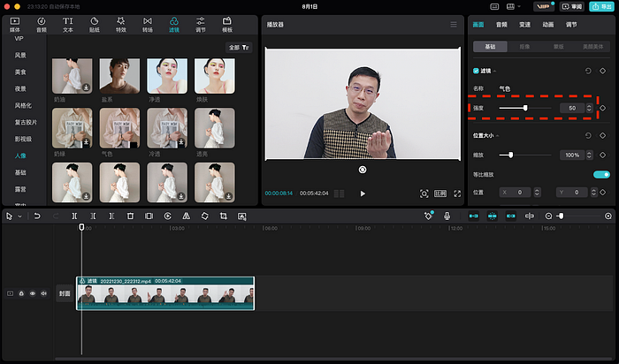Open the 转场 transitions panel

(148, 24)
